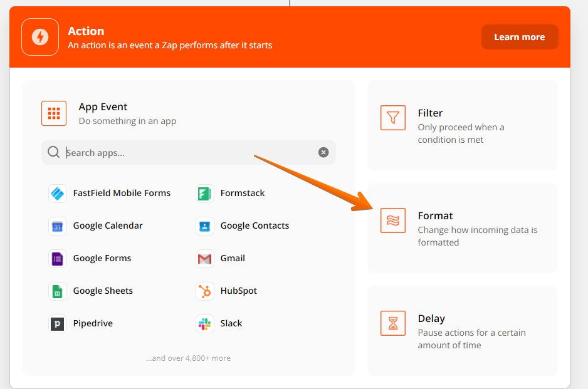Click the App Event heading

[103, 107]
